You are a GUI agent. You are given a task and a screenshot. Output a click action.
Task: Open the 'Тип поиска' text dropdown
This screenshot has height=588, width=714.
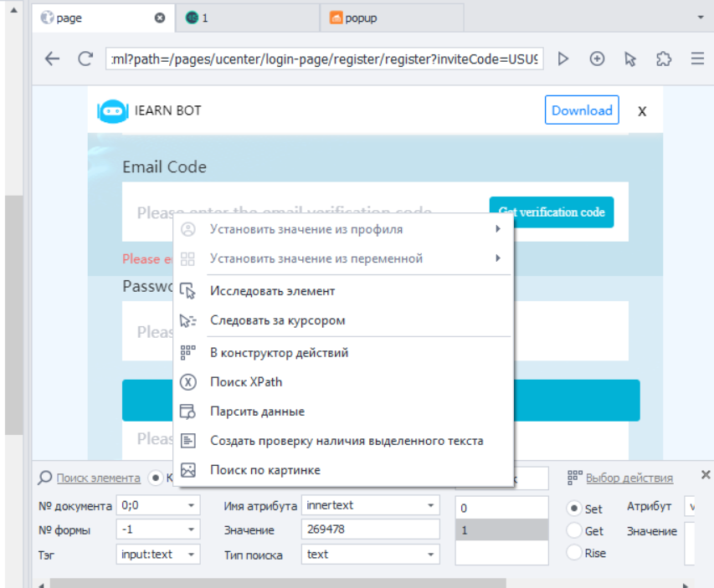[370, 555]
